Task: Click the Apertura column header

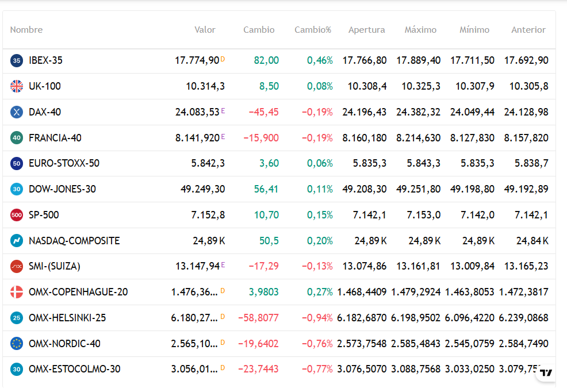Action: tap(366, 30)
